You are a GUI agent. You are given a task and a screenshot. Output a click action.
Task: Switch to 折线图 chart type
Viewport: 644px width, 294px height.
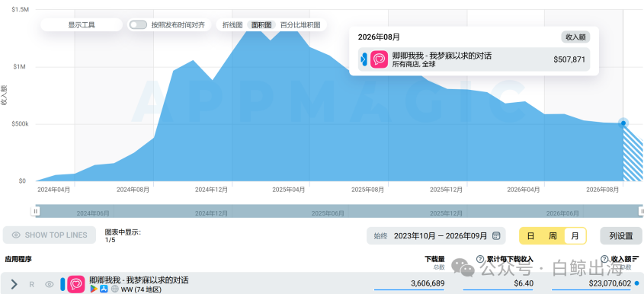point(232,24)
